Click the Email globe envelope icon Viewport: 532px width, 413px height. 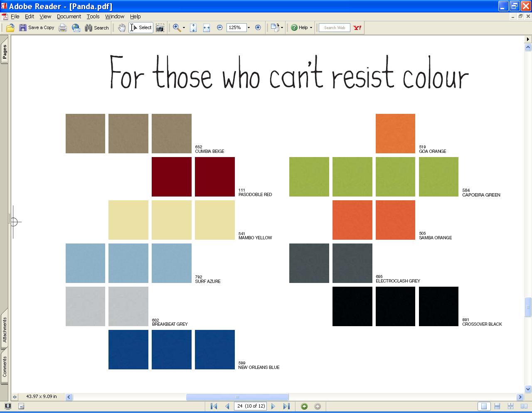(x=76, y=28)
